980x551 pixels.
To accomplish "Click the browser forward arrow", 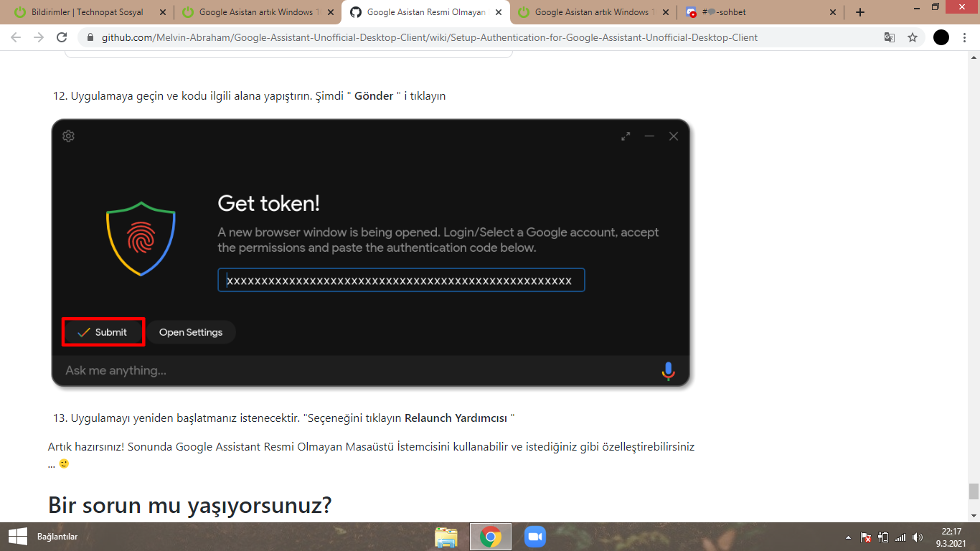I will tap(39, 37).
